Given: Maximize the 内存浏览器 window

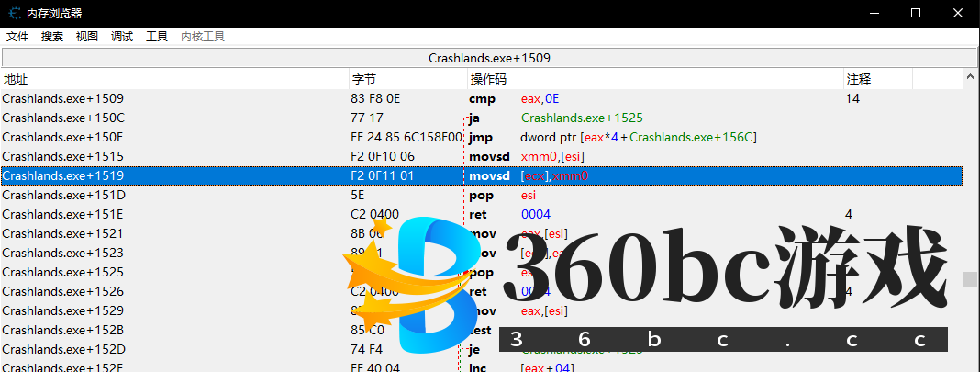Looking at the screenshot, I should [x=916, y=13].
